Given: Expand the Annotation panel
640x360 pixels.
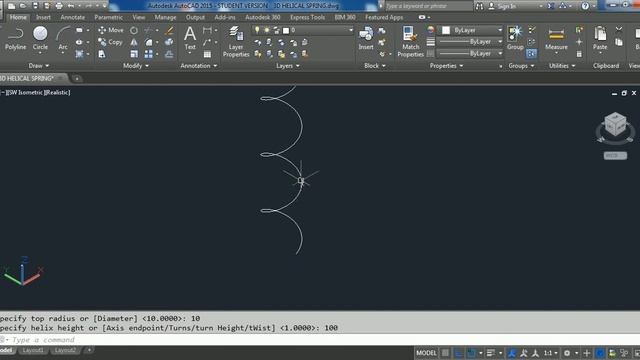Looking at the screenshot, I should (199, 66).
